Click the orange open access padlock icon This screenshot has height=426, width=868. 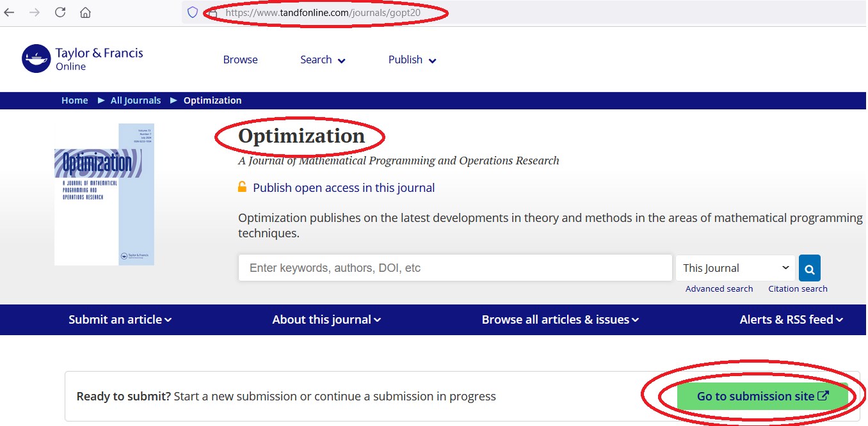(243, 187)
